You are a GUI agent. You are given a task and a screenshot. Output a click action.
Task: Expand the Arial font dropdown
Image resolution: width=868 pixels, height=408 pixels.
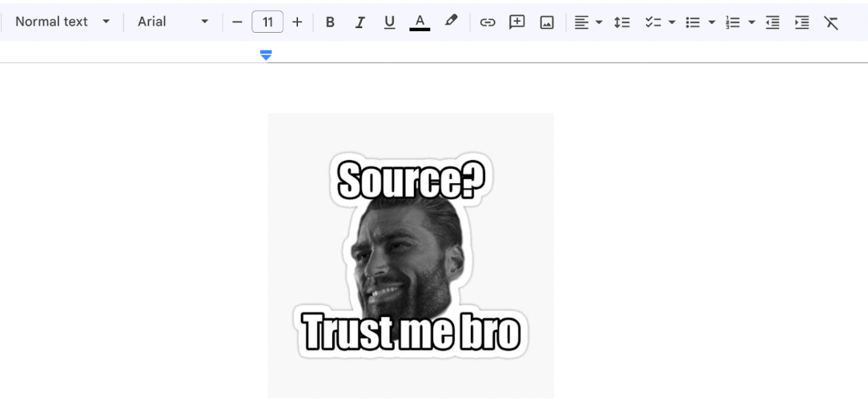[x=173, y=22]
